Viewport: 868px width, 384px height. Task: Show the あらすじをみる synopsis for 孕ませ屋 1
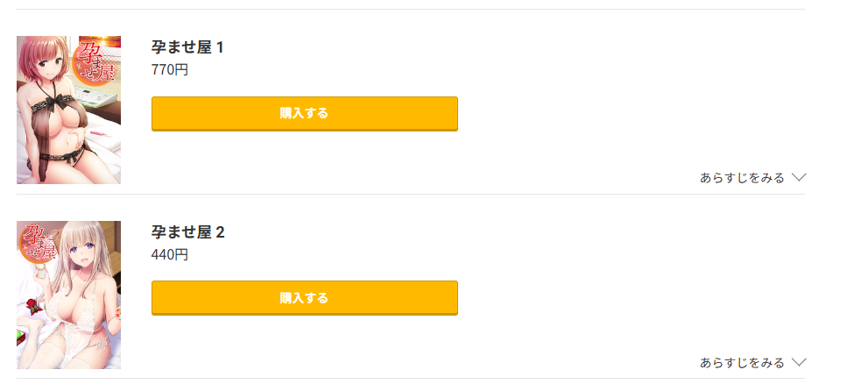pos(742,178)
